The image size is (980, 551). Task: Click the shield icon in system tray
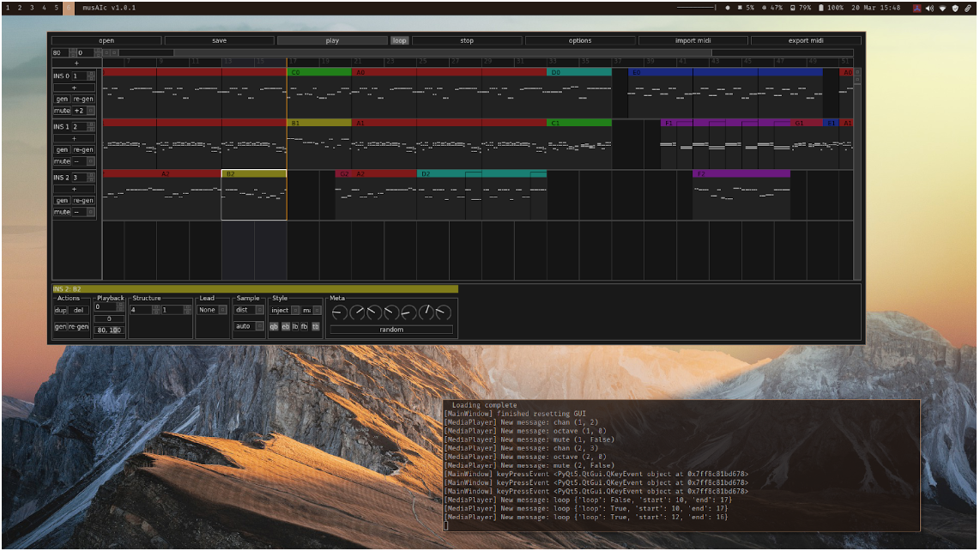(x=955, y=8)
